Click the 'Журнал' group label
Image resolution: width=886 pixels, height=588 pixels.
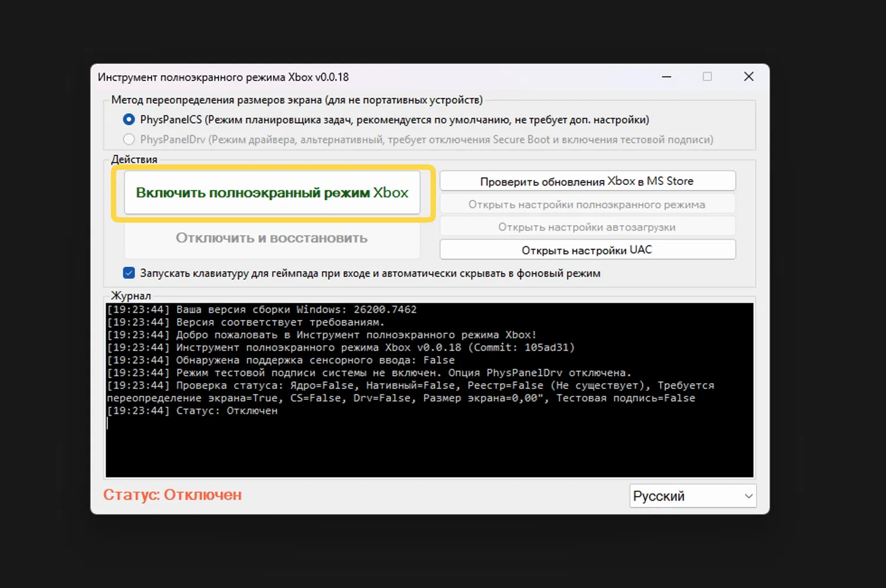tap(131, 296)
